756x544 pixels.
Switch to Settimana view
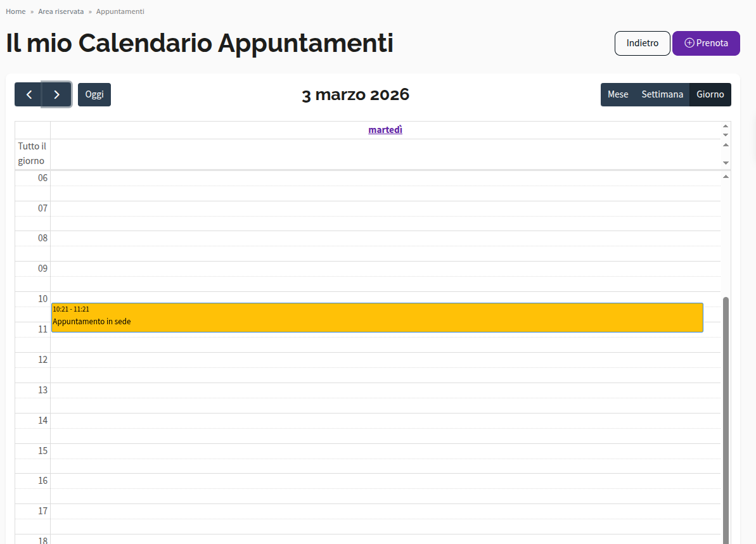click(x=662, y=94)
